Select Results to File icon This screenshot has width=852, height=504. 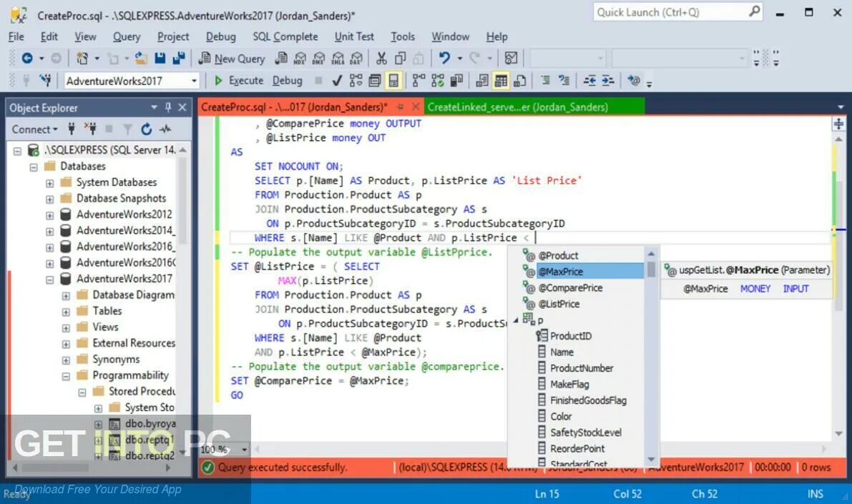pos(520,81)
